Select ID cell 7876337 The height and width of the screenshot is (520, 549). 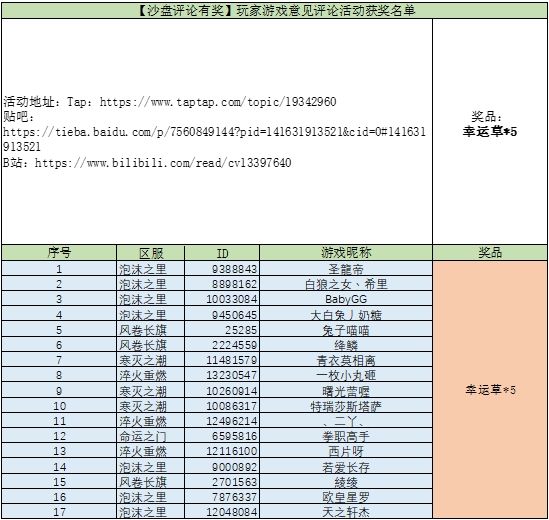coord(222,497)
